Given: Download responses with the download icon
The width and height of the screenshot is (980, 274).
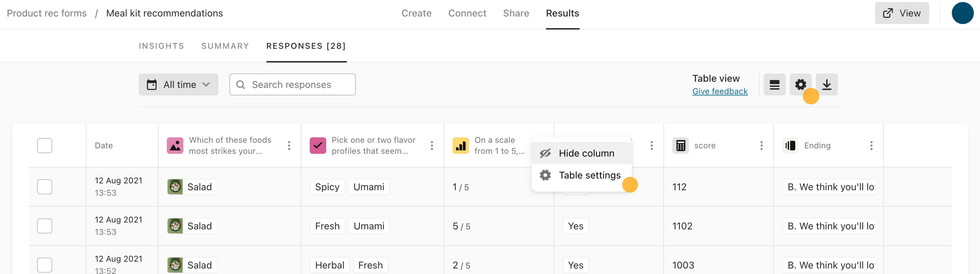Looking at the screenshot, I should [x=826, y=84].
